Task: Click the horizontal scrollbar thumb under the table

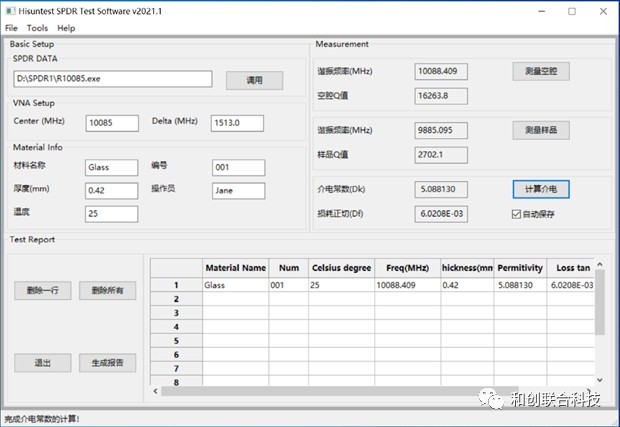Action: pyautogui.click(x=340, y=391)
